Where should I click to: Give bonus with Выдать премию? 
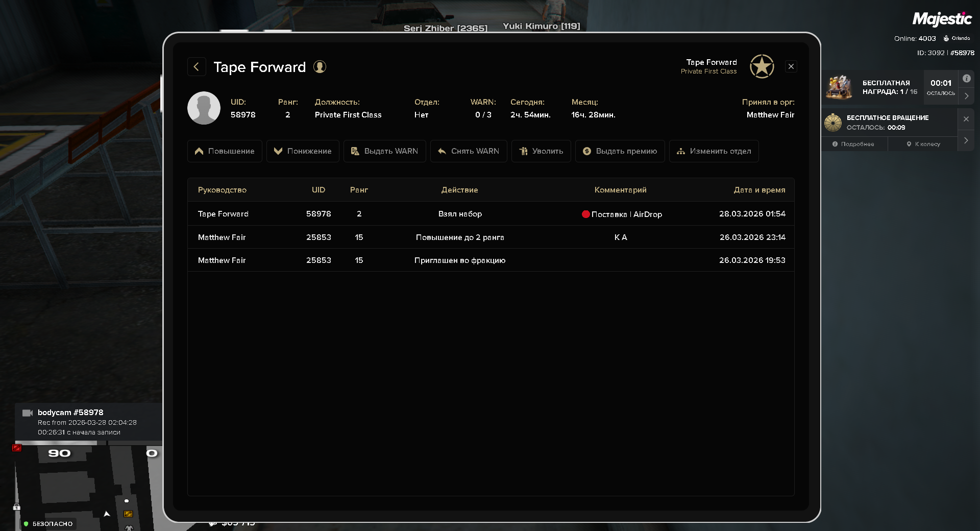[620, 151]
